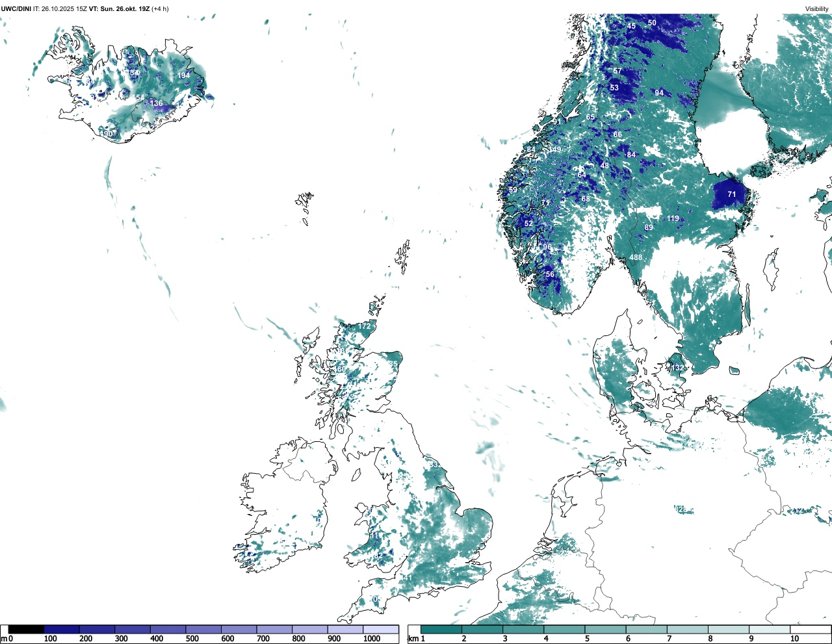This screenshot has width=832, height=644.
Task: Select the 136 value in Iceland
Action: pyautogui.click(x=157, y=103)
